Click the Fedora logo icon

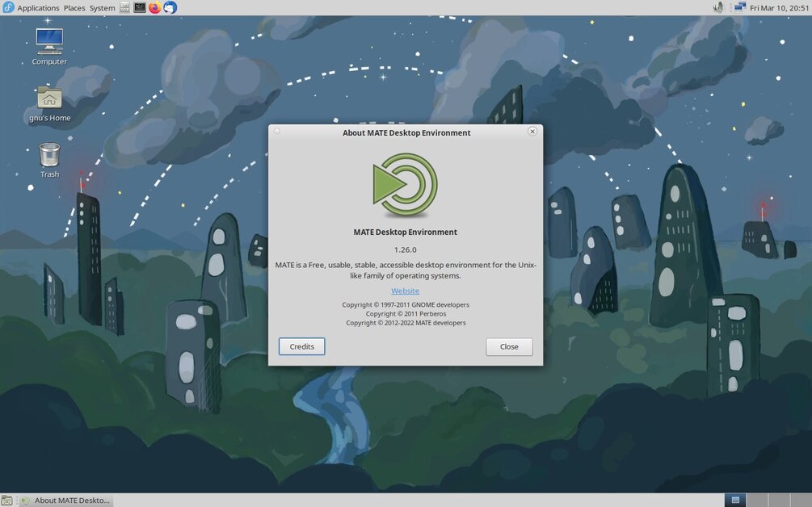point(8,7)
